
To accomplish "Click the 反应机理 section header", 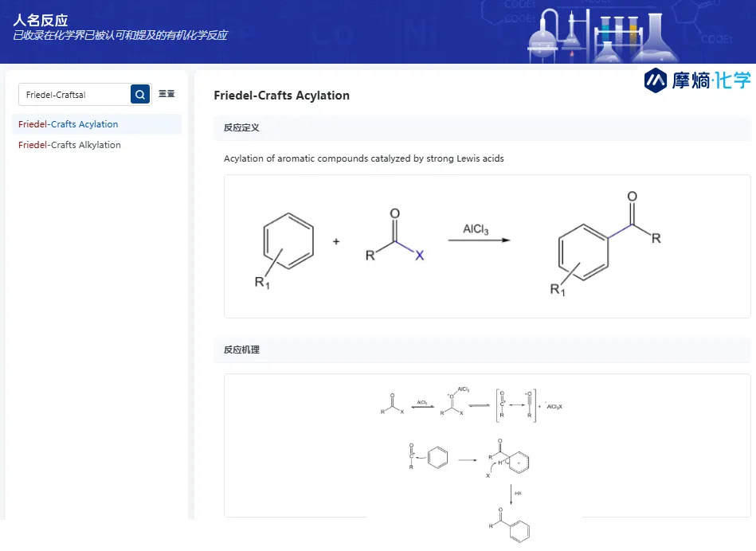I will pyautogui.click(x=241, y=350).
